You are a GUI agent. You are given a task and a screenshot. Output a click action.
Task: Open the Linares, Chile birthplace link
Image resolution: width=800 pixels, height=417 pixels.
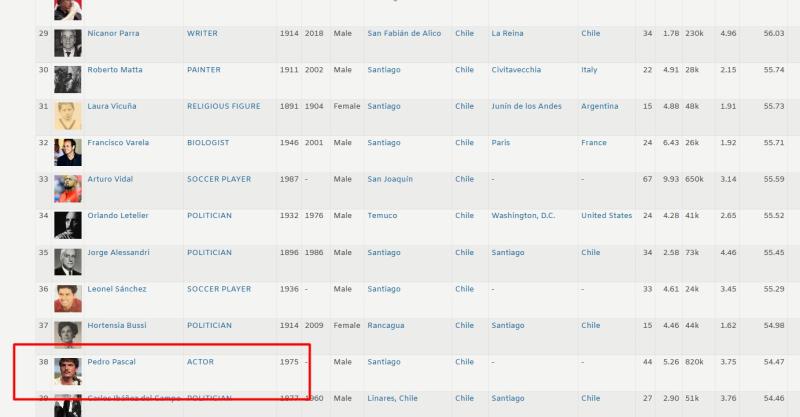392,398
